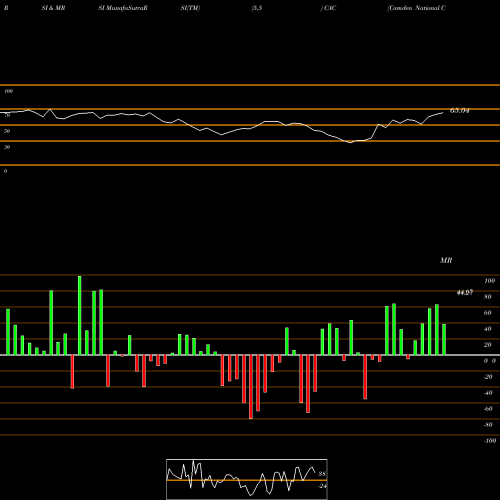Click the 50 label on the RSI axis
Image resolution: width=500 pixels, height=500 pixels.
7,131
